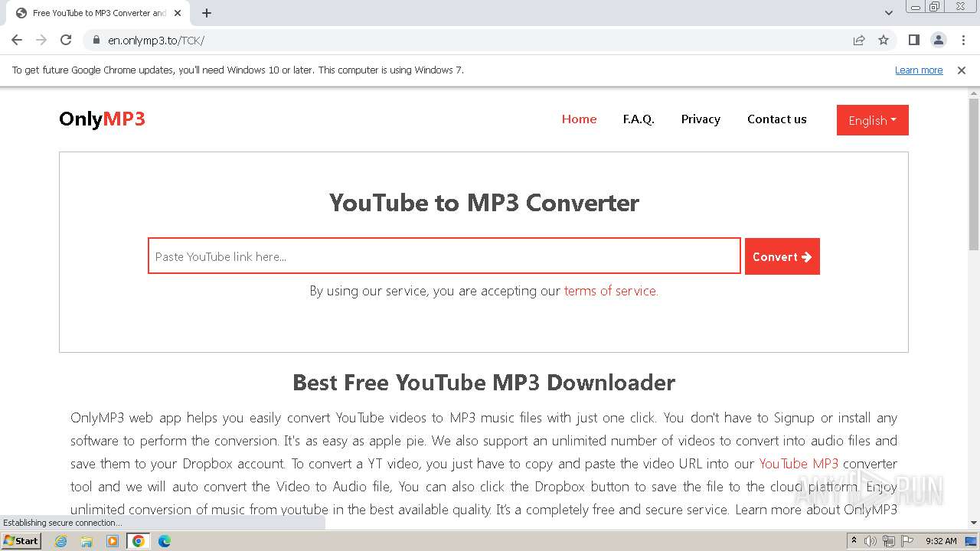This screenshot has height=551, width=980.
Task: View site info via the padlock icon
Action: pos(96,40)
